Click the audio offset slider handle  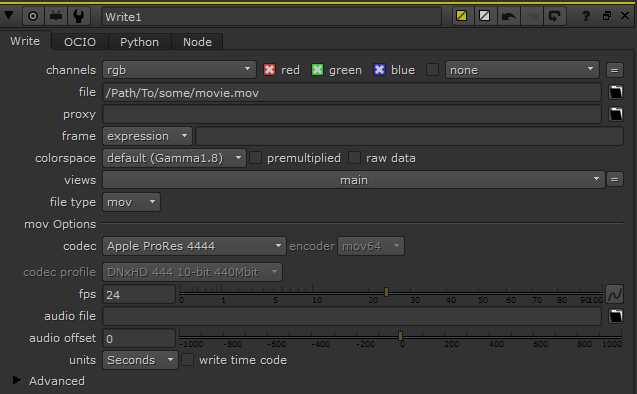401,336
